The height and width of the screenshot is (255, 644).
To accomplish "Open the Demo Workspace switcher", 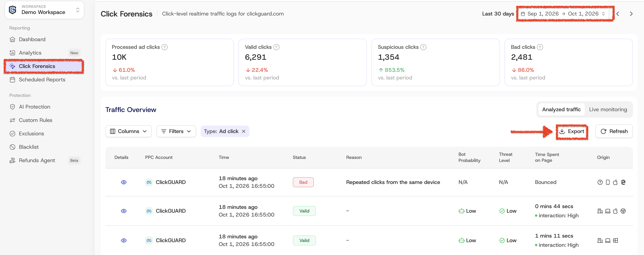I will pos(44,10).
